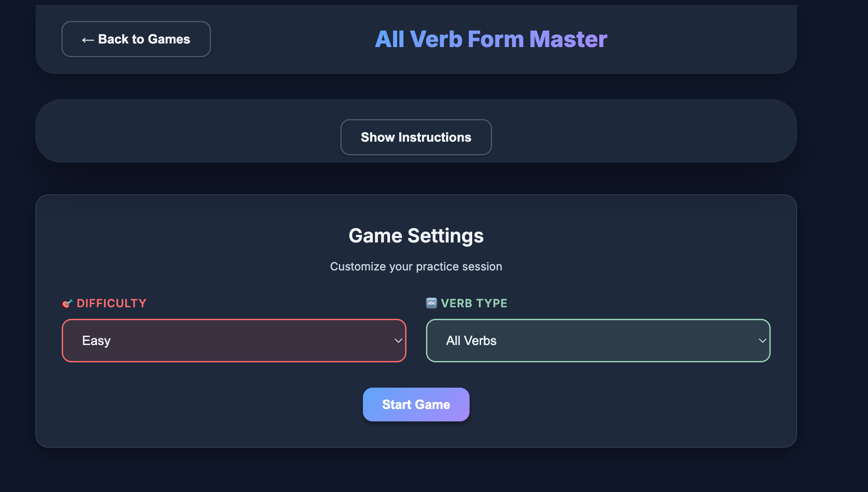
Task: Click the DIFFICULTY label text
Action: [x=111, y=303]
